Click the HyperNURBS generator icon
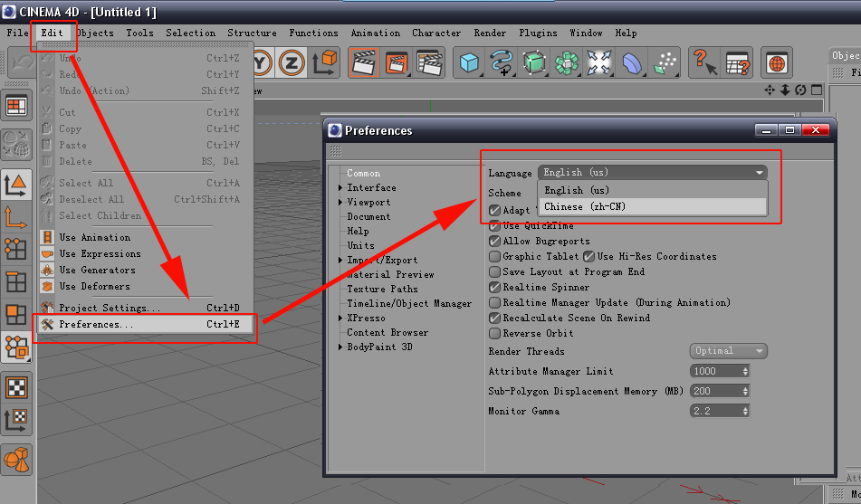This screenshot has height=504, width=861. 534,62
